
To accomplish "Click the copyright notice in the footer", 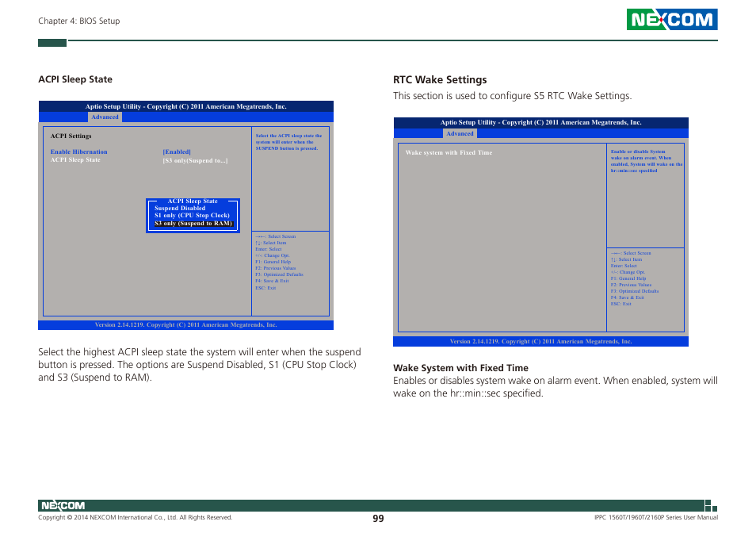I will [x=135, y=517].
